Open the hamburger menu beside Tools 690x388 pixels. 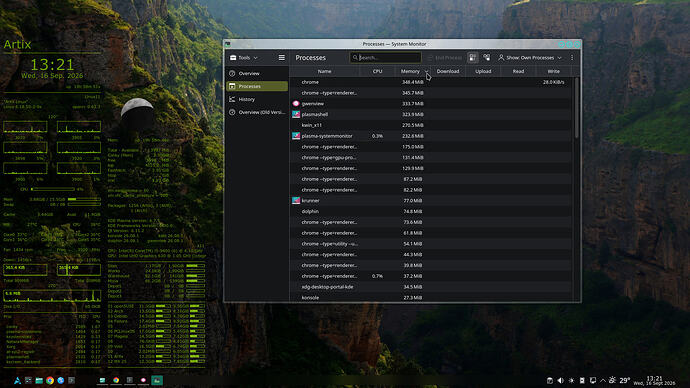coord(282,58)
